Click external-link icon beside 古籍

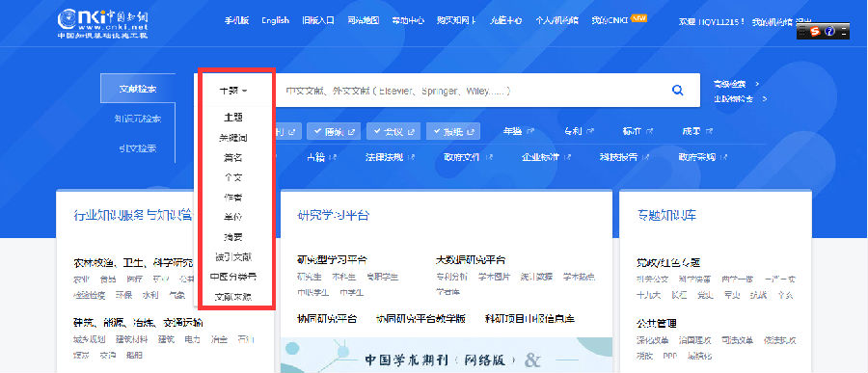click(334, 157)
